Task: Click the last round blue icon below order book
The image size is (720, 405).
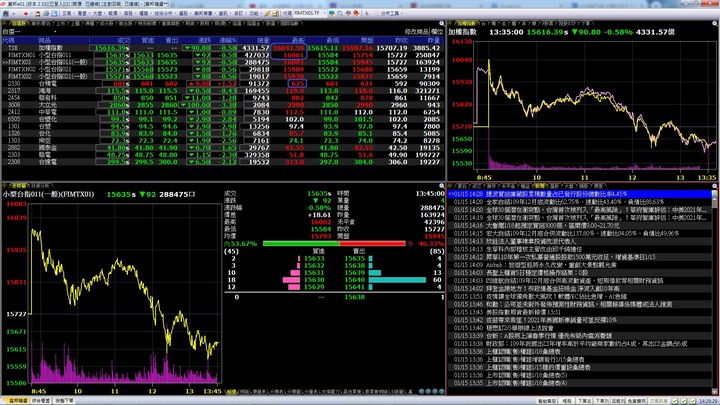Action: [441, 391]
